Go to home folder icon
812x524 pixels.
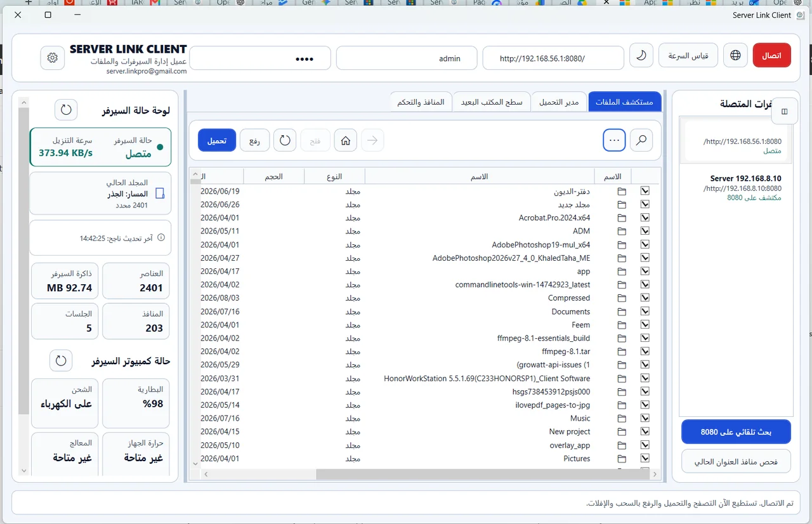point(346,140)
